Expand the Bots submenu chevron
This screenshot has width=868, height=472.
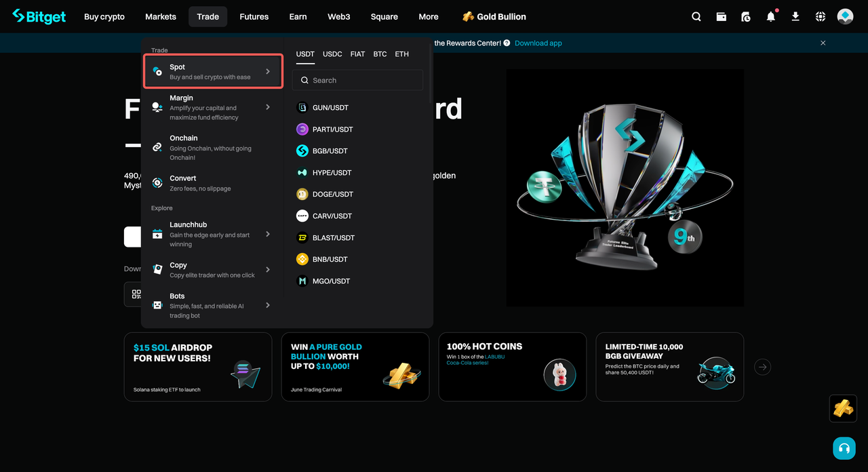(x=268, y=305)
